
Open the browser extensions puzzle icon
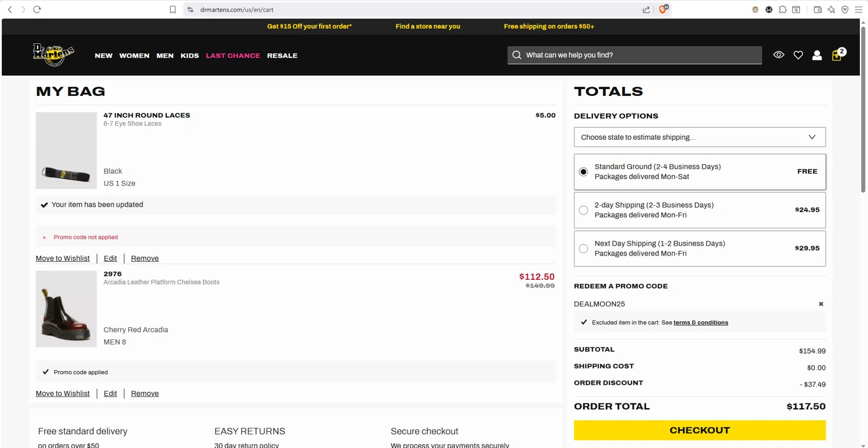tap(782, 9)
